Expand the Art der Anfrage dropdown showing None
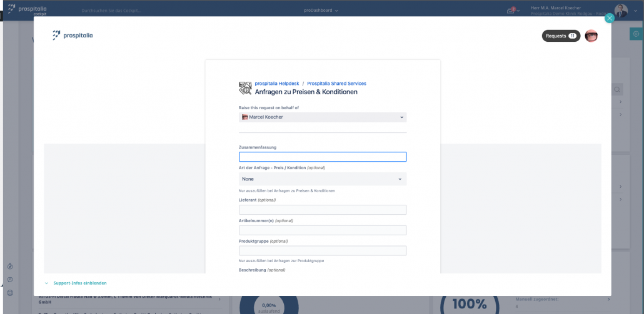 coord(323,179)
